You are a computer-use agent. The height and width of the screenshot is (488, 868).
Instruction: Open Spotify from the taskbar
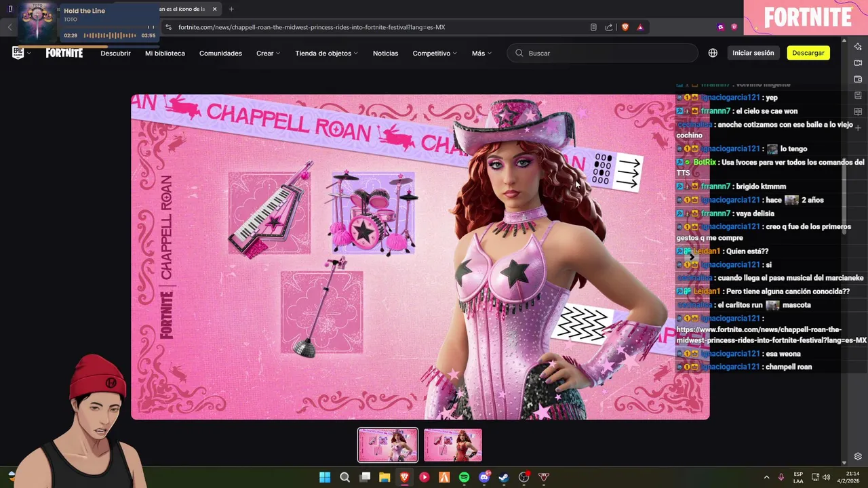tap(464, 477)
